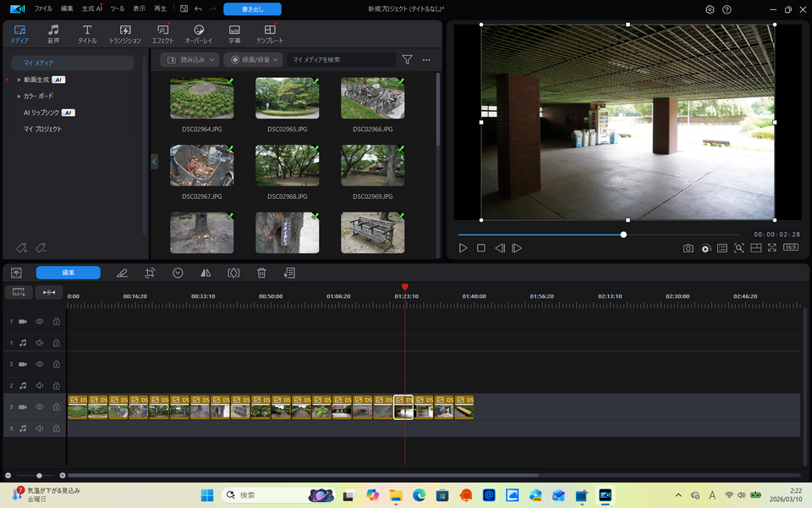Open the Transition (トランジション) room
The height and width of the screenshot is (508, 812).
click(x=125, y=34)
